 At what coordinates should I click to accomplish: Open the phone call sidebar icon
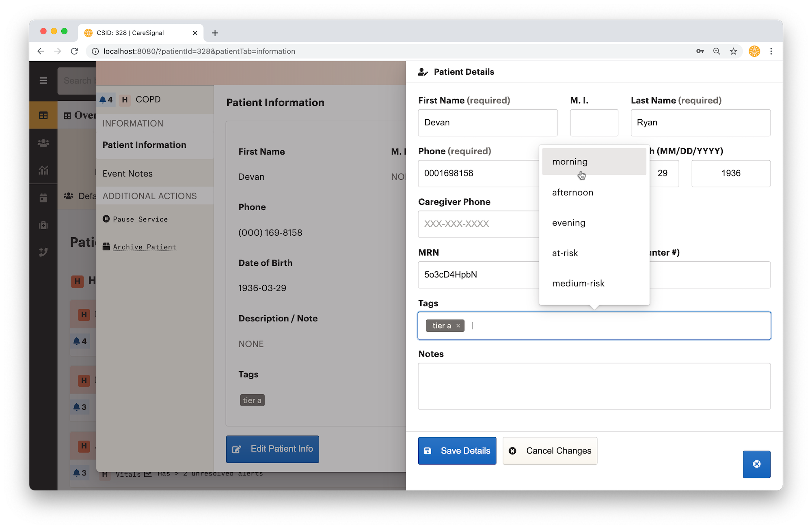pos(43,252)
